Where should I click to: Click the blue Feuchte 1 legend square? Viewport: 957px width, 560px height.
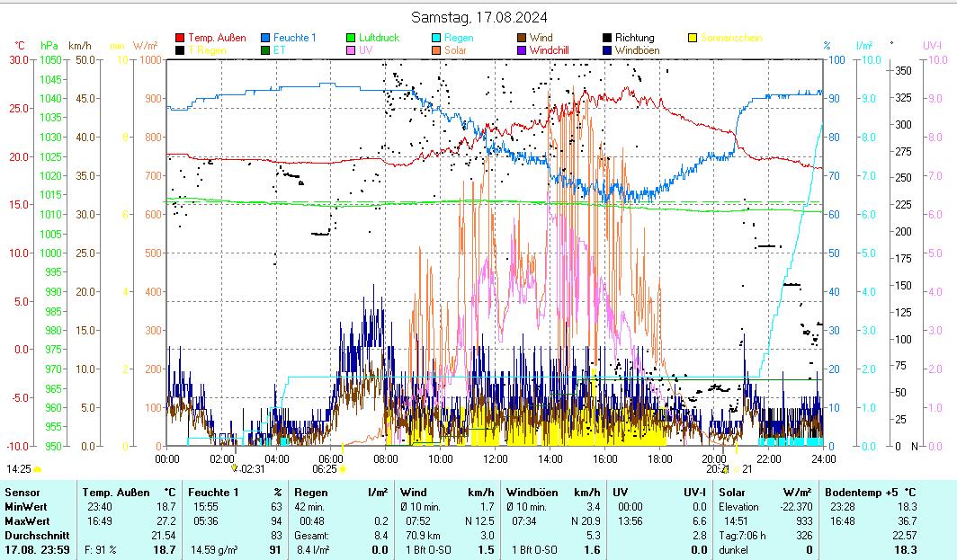pos(266,38)
